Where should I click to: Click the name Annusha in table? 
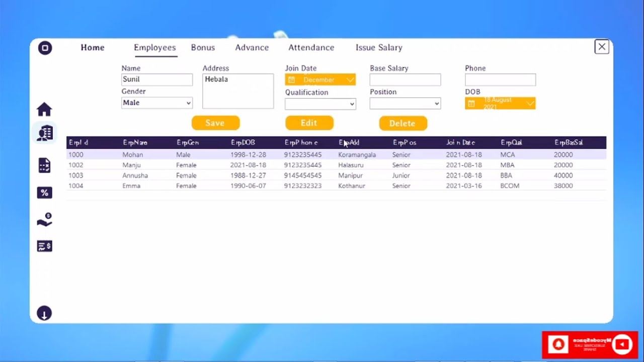(135, 175)
